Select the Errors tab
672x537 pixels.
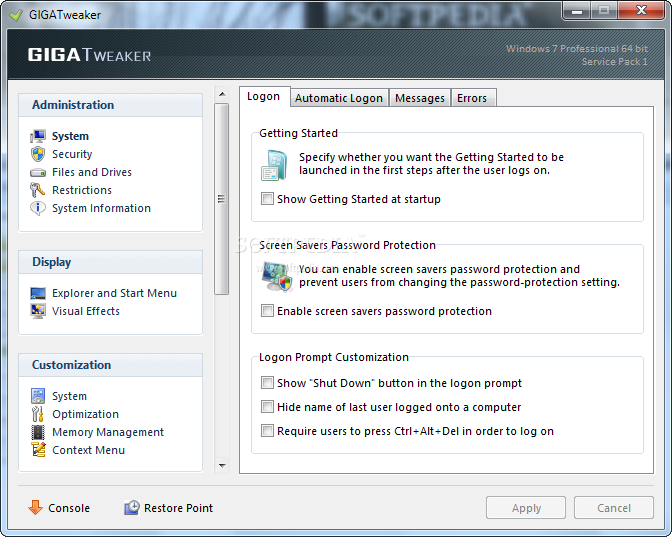coord(472,98)
